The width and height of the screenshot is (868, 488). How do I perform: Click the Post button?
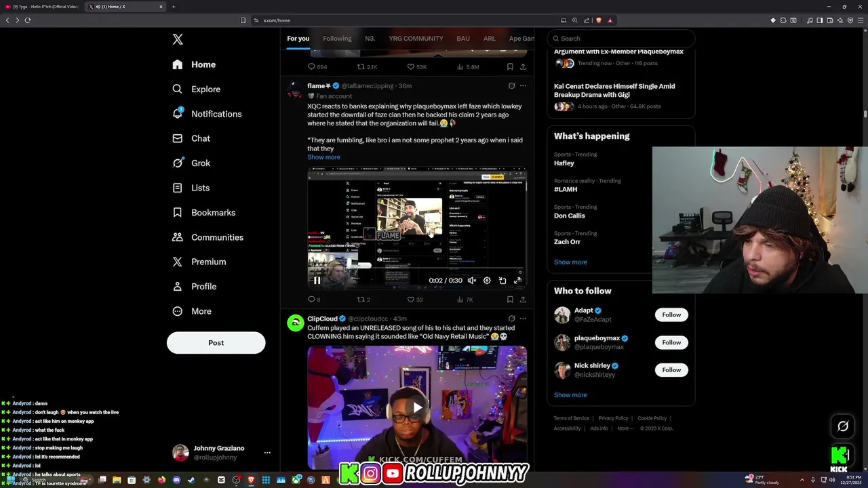click(216, 342)
